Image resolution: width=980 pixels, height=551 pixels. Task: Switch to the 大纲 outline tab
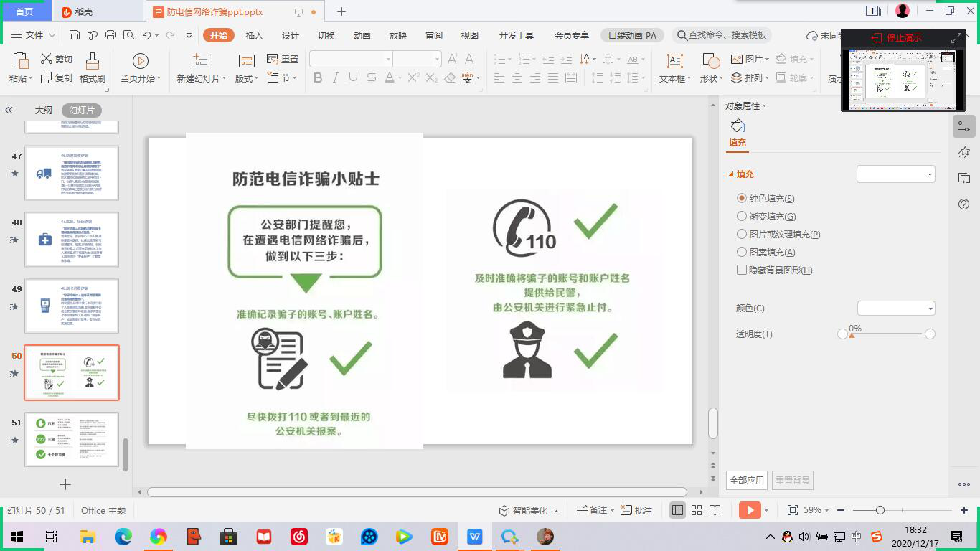(x=43, y=110)
